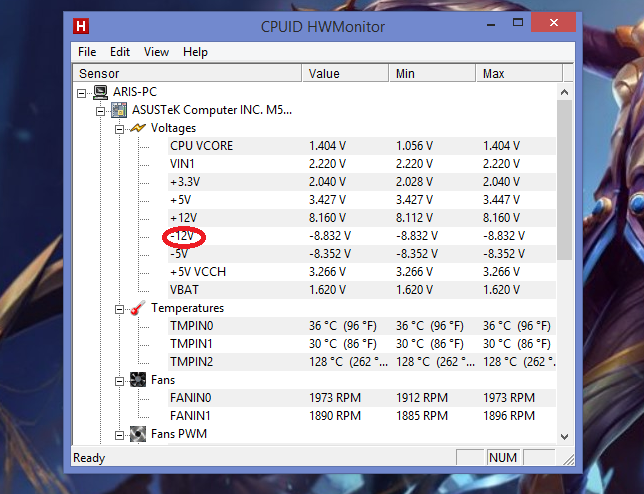The width and height of the screenshot is (644, 494).
Task: Select the FANIN1 fan row
Action: click(x=361, y=416)
